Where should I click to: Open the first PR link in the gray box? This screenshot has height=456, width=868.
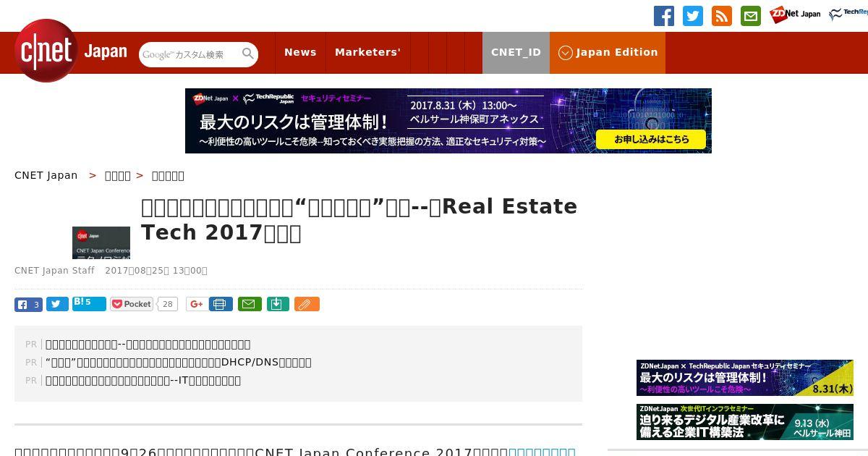tap(148, 345)
